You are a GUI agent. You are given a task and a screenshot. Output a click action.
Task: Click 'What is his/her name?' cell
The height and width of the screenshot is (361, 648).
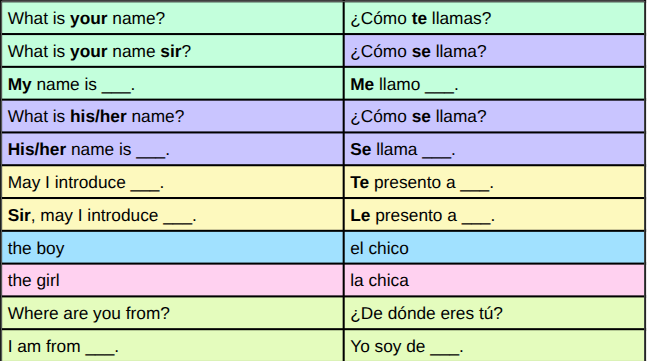(173, 116)
